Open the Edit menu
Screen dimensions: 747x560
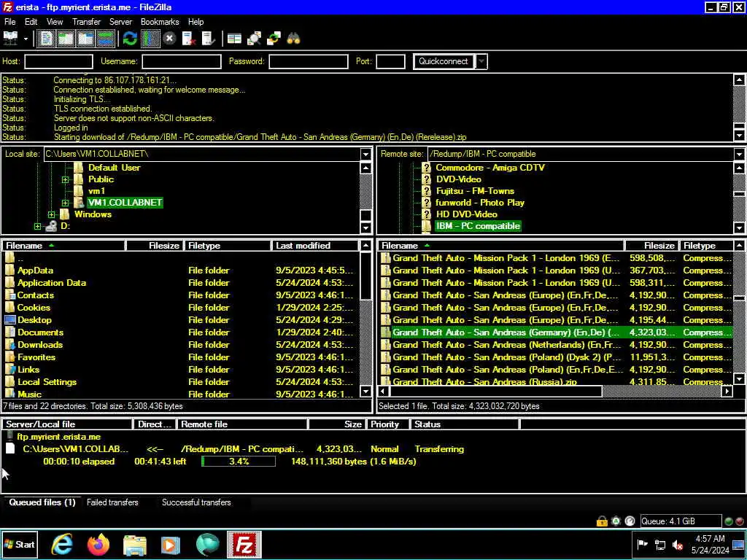pos(31,22)
